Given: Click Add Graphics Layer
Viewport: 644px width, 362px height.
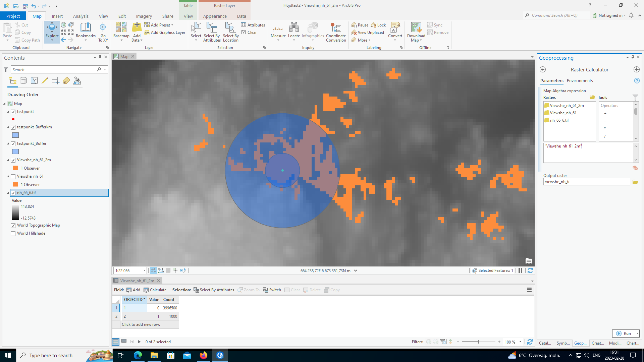Looking at the screenshot, I should (165, 33).
